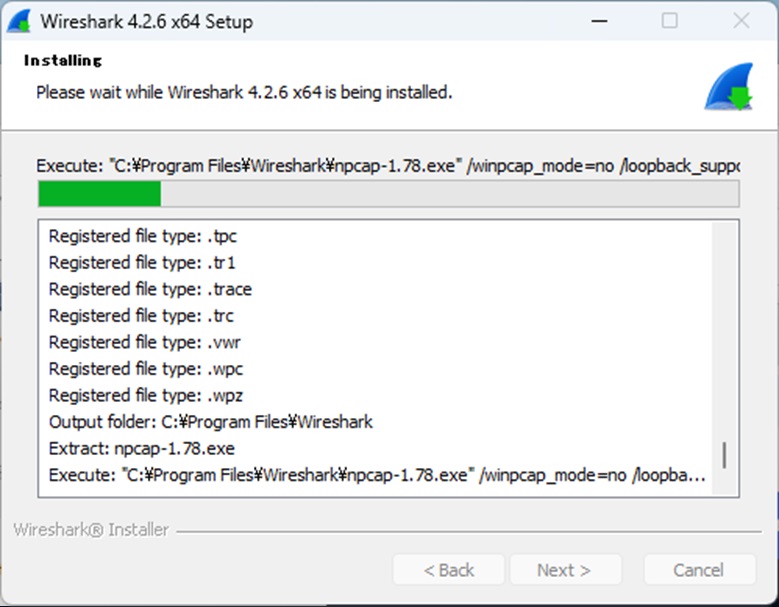The width and height of the screenshot is (779, 607).
Task: Select the last Execute npcap log line
Action: [377, 476]
